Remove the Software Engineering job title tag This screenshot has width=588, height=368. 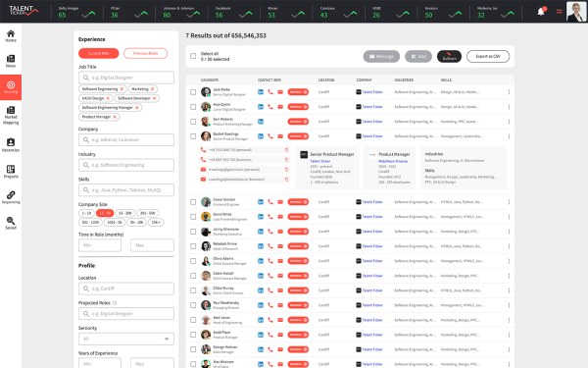[x=122, y=89]
